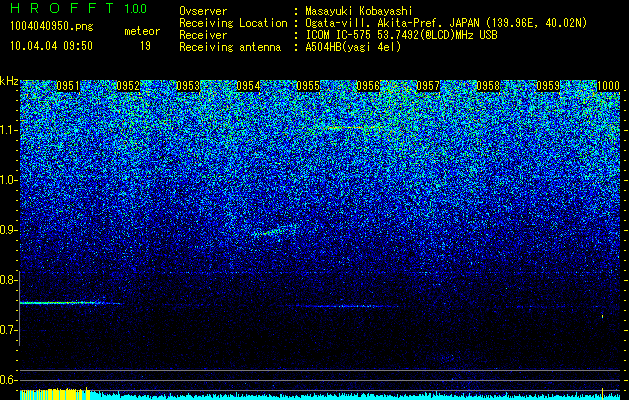Screen dimensions: 629x400
Task: Click the 0.8 kHz axis label
Action: click(8, 280)
